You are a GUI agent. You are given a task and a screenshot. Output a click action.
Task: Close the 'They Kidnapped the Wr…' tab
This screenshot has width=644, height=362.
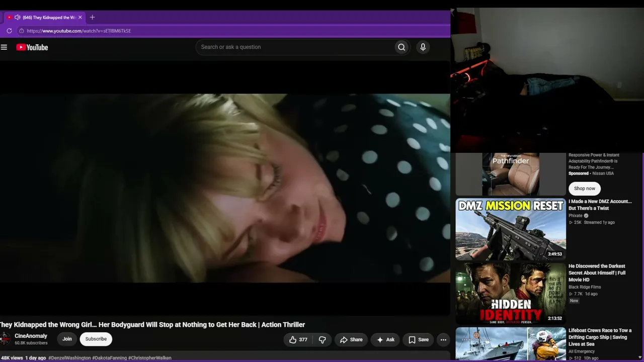point(80,17)
